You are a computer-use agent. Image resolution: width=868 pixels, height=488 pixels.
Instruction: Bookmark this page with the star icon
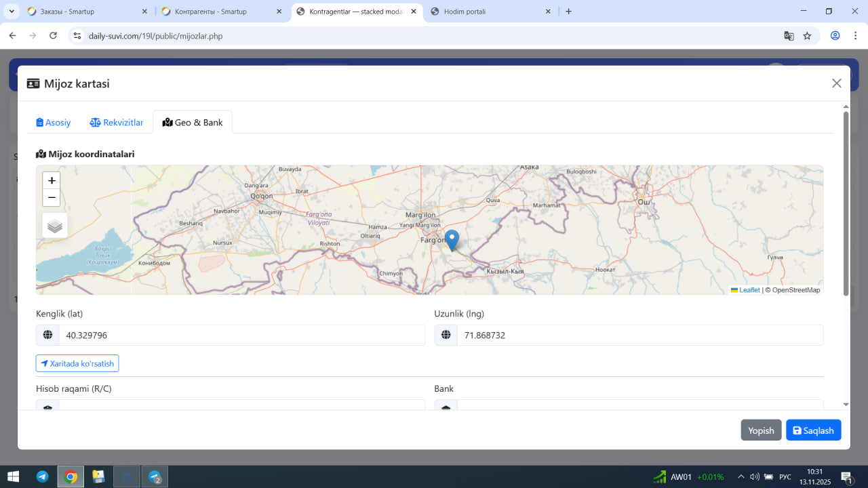[x=807, y=36]
